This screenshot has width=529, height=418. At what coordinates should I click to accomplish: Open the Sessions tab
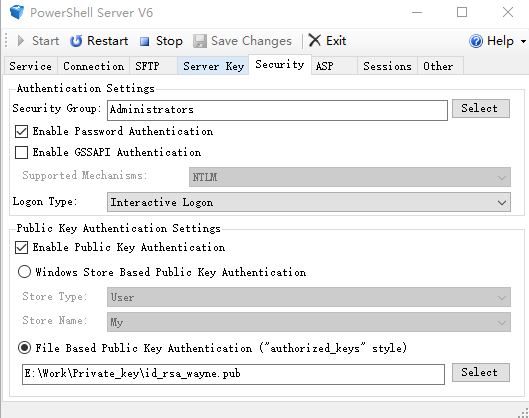tap(387, 66)
